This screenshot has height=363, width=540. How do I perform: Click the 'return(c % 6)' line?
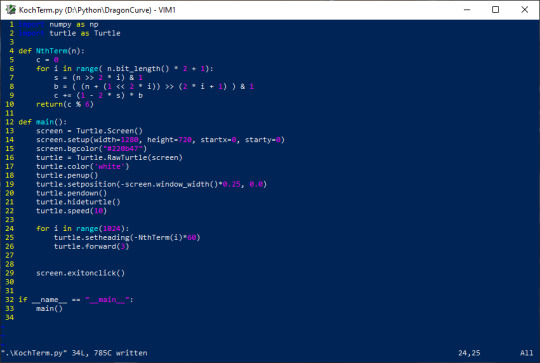pyautogui.click(x=65, y=104)
